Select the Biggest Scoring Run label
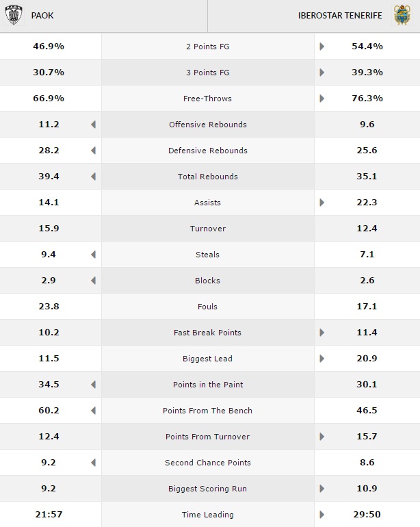This screenshot has height=527, width=420. point(208,489)
